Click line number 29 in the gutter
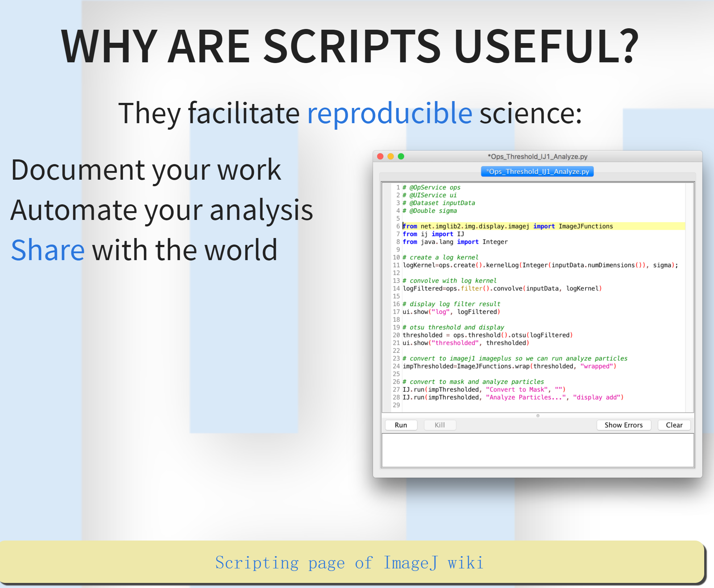 tap(396, 405)
